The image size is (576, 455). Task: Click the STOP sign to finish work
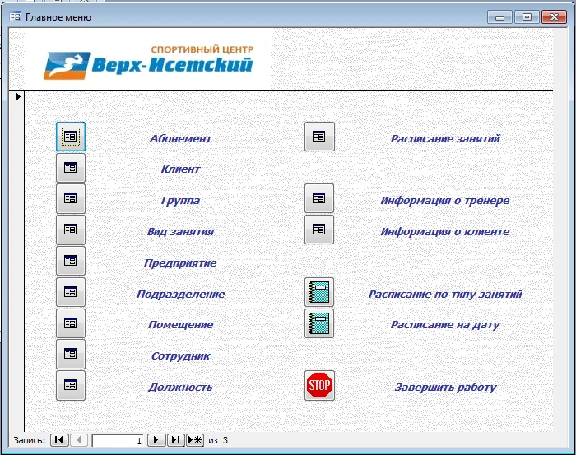click(x=319, y=385)
